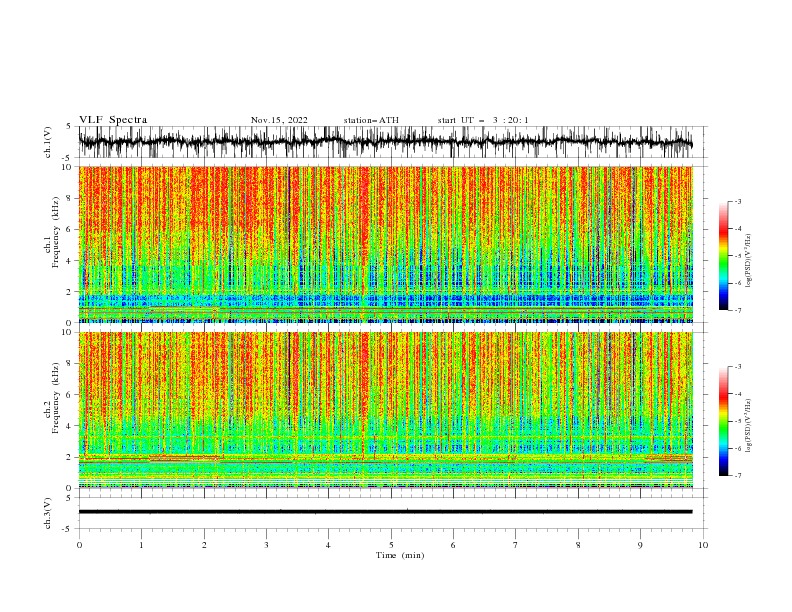
Task: Click time axis tick label "7"
Action: coord(516,545)
